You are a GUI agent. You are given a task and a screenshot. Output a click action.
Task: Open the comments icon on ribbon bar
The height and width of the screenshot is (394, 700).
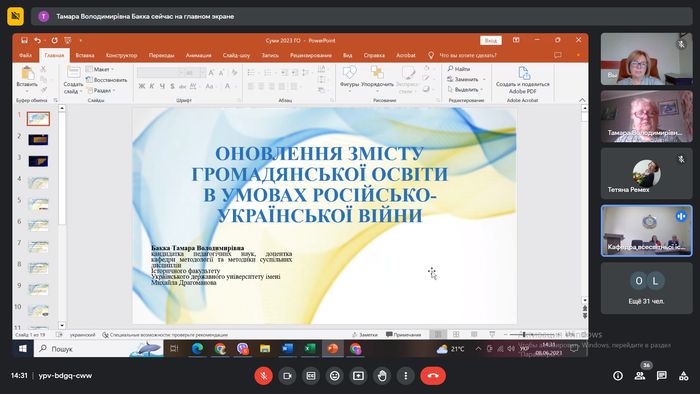click(558, 55)
